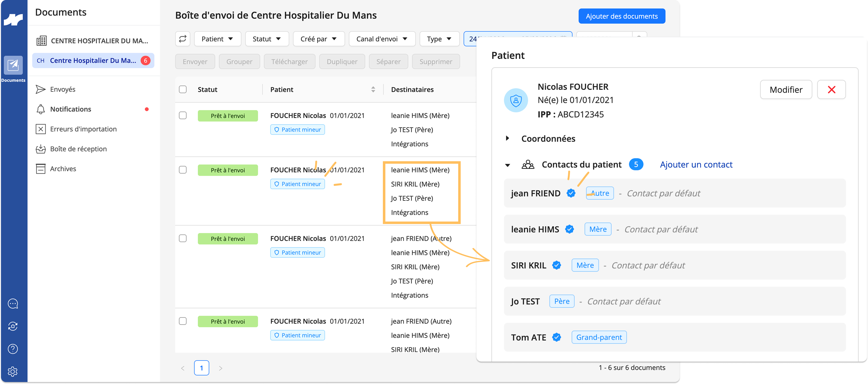Click the Grouper button

tap(239, 62)
